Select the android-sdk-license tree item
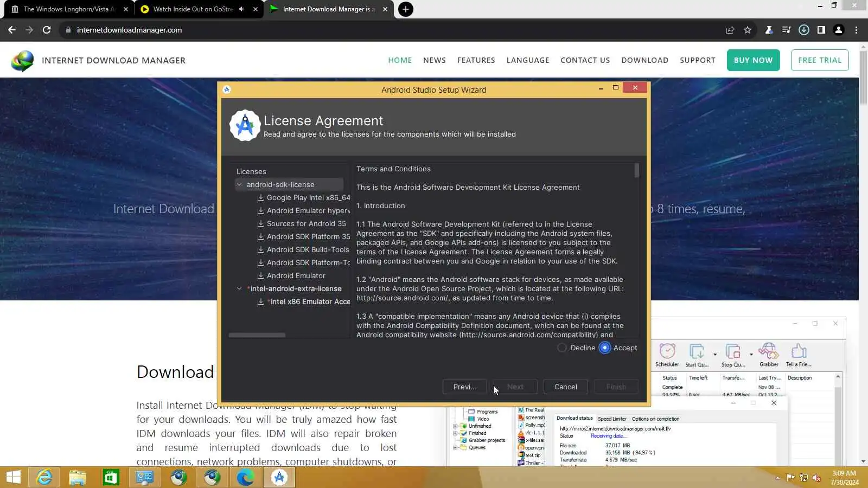The image size is (868, 488). point(280,185)
